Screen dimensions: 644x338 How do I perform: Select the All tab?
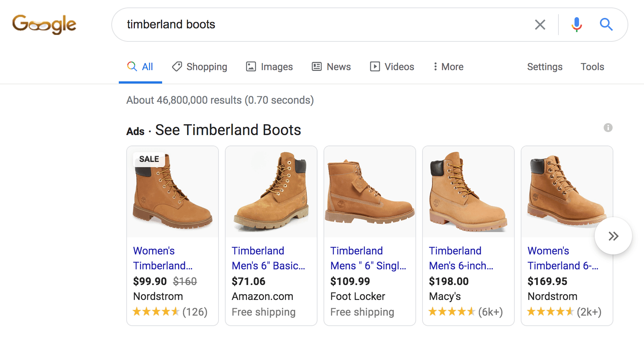pos(140,67)
